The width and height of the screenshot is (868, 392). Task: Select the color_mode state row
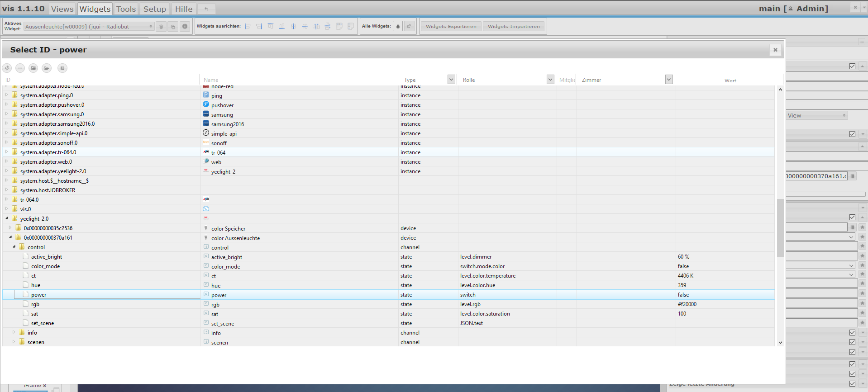(389, 266)
